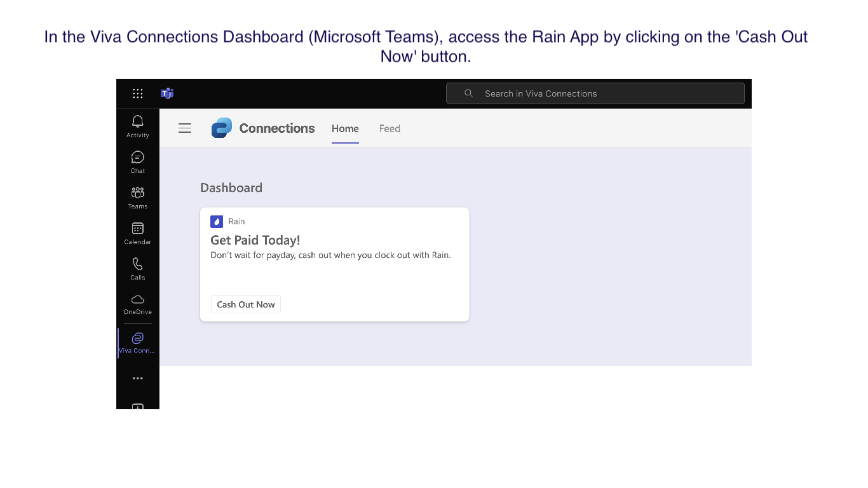The width and height of the screenshot is (868, 488).
Task: Click the Cash Out Now button
Action: [x=246, y=304]
